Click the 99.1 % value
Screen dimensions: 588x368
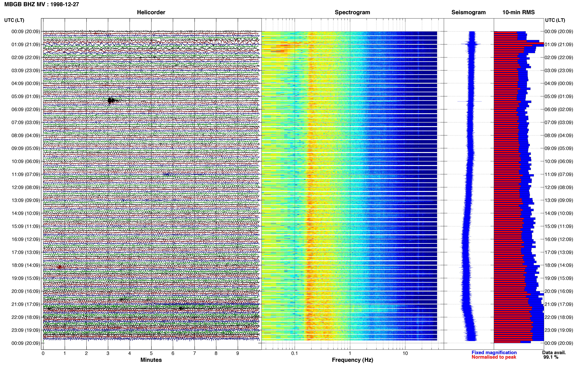click(551, 357)
